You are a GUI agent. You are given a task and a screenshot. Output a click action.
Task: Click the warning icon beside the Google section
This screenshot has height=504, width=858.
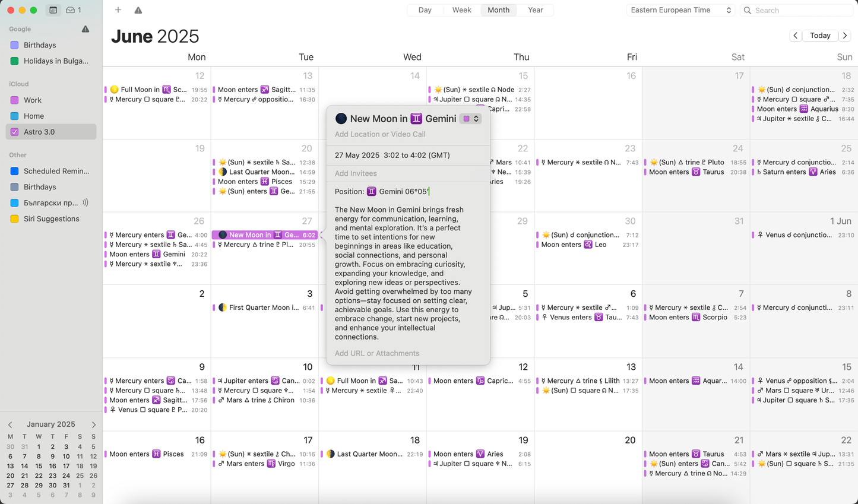click(x=86, y=28)
